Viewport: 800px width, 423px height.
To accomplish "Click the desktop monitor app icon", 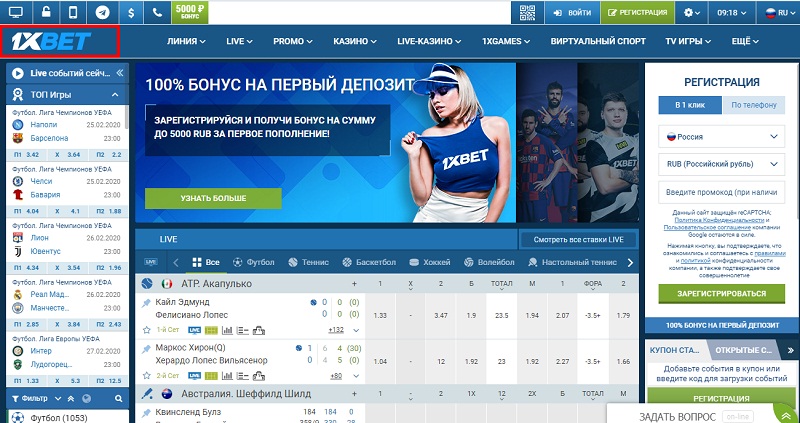I will point(15,13).
